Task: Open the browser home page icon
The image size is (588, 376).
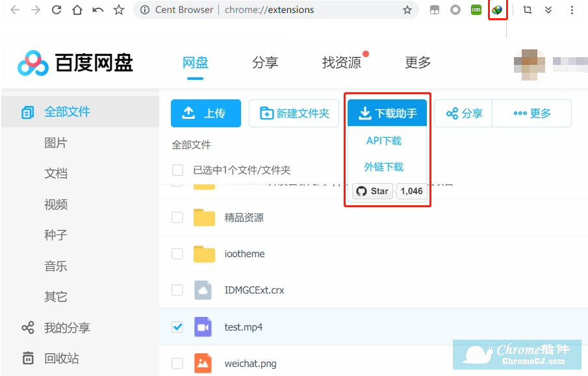Action: click(x=77, y=10)
